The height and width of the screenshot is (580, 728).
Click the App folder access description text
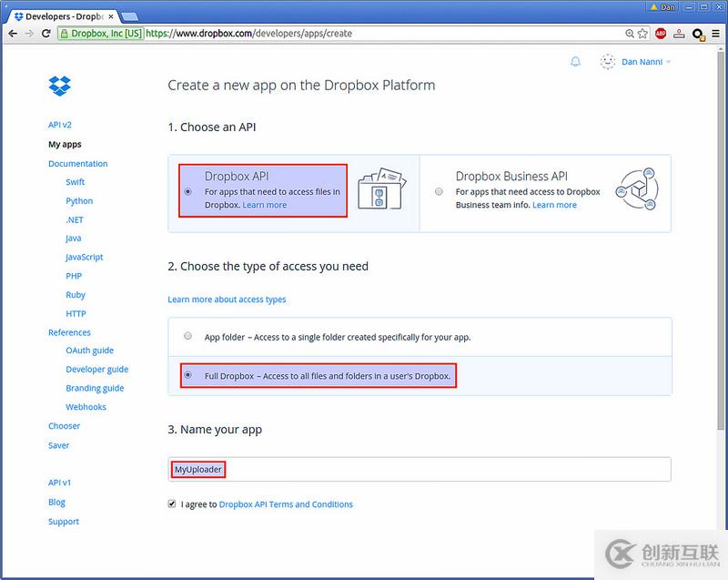[x=338, y=337]
